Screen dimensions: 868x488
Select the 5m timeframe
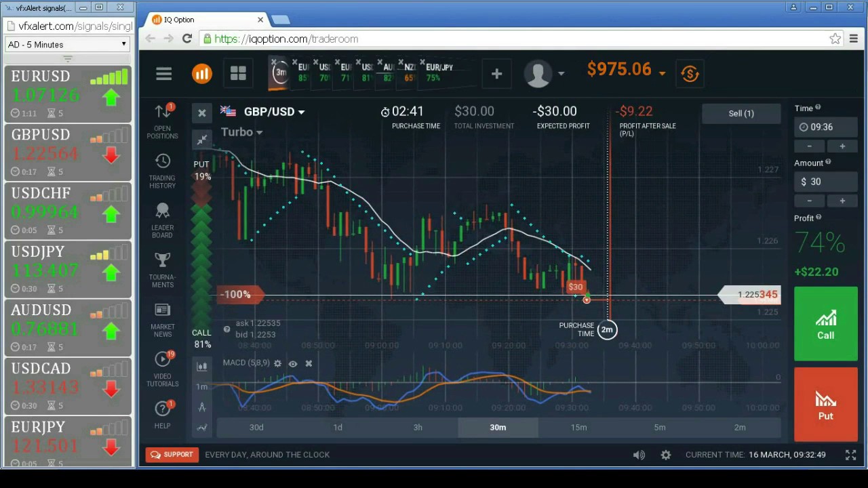click(659, 427)
